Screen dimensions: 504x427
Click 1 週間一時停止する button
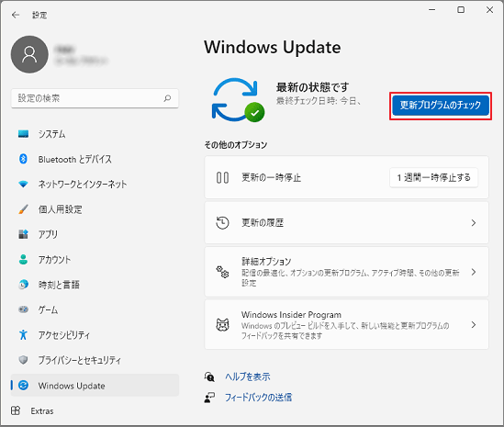pyautogui.click(x=433, y=177)
